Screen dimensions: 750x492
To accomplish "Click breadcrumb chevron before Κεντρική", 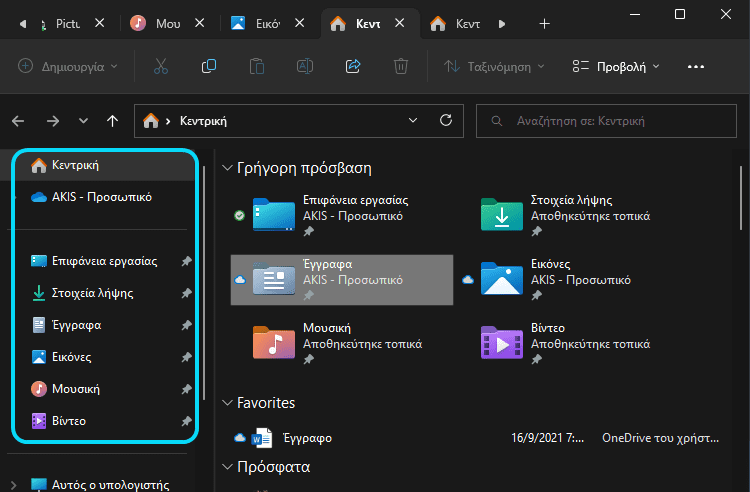I will [168, 121].
